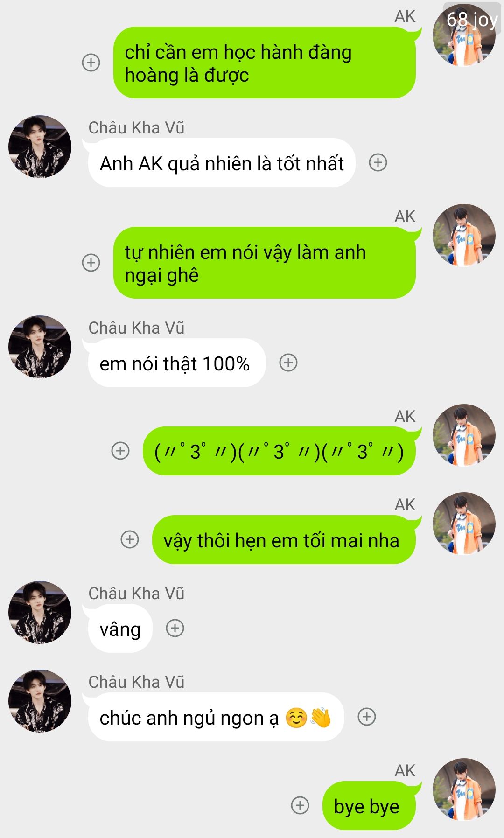This screenshot has height=838, width=504.
Task: Tap sender name "Châu Kha Vũ" above "vâng"
Action: pyautogui.click(x=136, y=594)
